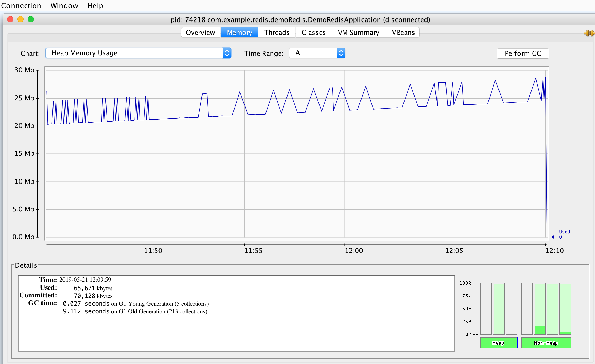Click the 30 Mb y-axis label
The height and width of the screenshot is (364, 595).
tap(24, 70)
